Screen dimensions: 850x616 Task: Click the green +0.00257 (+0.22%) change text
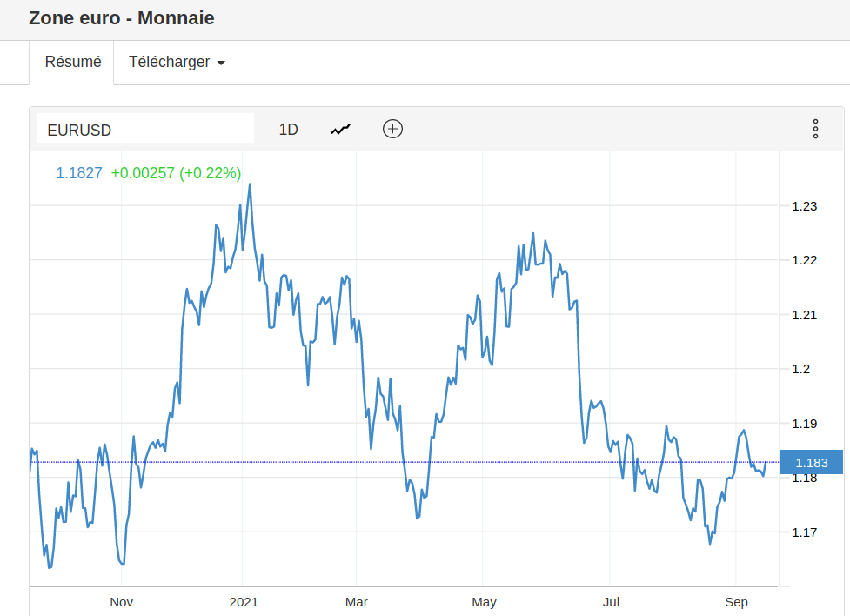pyautogui.click(x=176, y=173)
